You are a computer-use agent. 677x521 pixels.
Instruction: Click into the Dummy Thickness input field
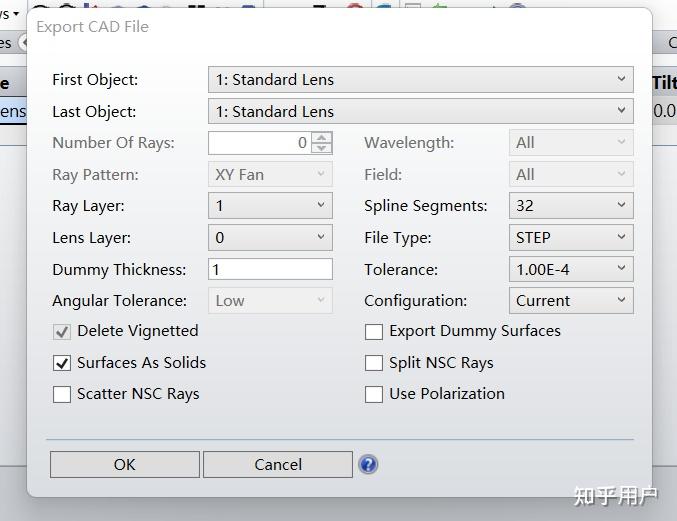tap(270, 269)
